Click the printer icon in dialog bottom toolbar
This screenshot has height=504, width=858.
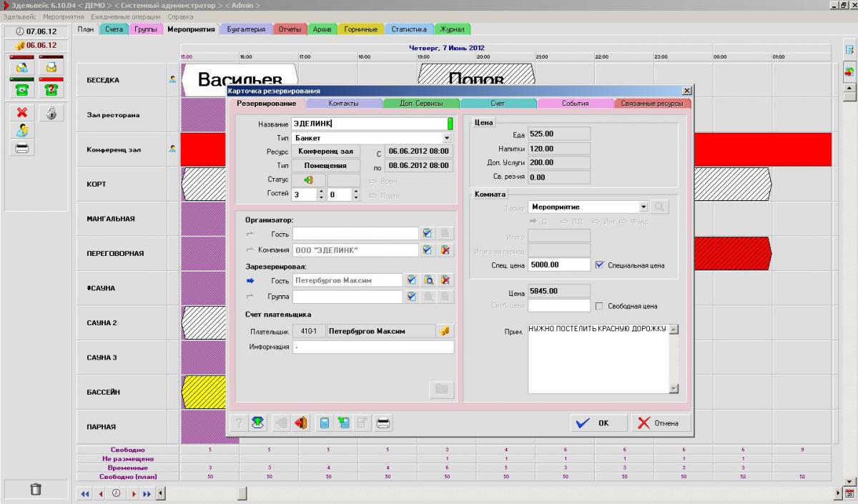pyautogui.click(x=383, y=423)
